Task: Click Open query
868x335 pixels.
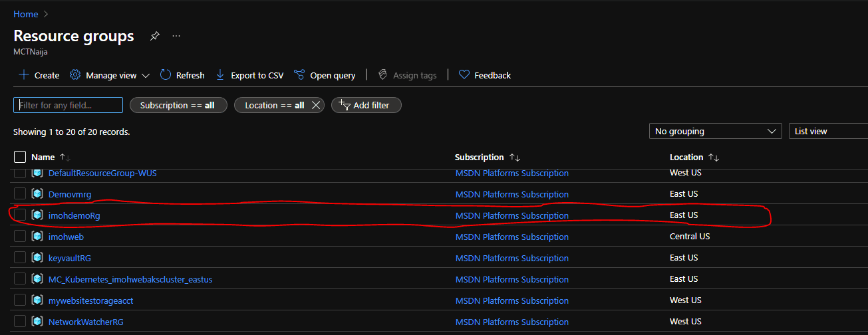Action: 325,75
